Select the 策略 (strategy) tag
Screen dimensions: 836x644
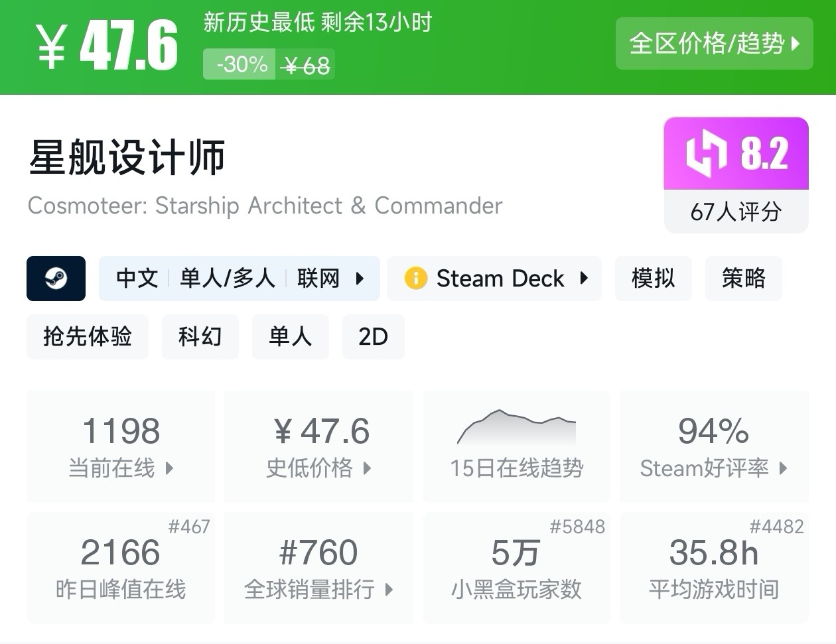click(743, 279)
